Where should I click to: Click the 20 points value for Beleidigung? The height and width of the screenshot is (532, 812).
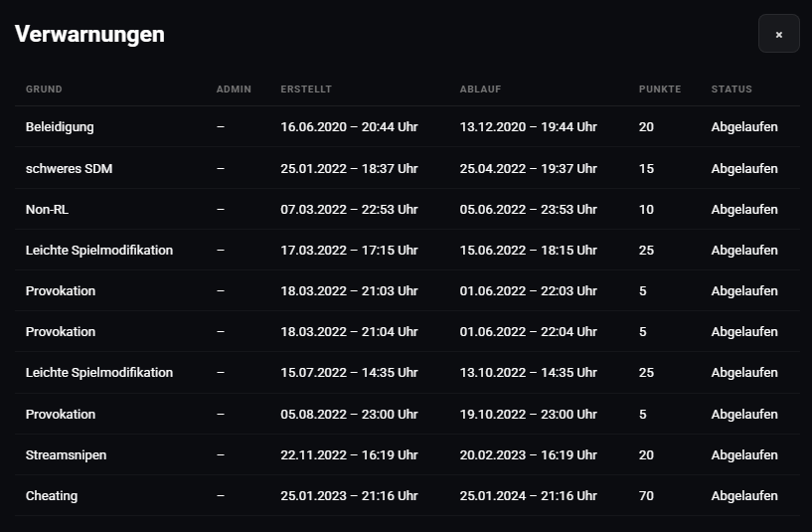pos(646,127)
